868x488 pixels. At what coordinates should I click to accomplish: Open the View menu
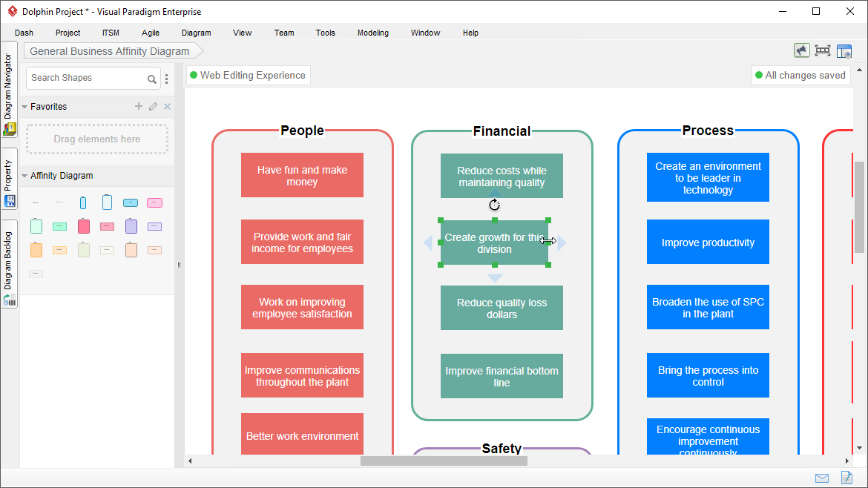pyautogui.click(x=242, y=33)
